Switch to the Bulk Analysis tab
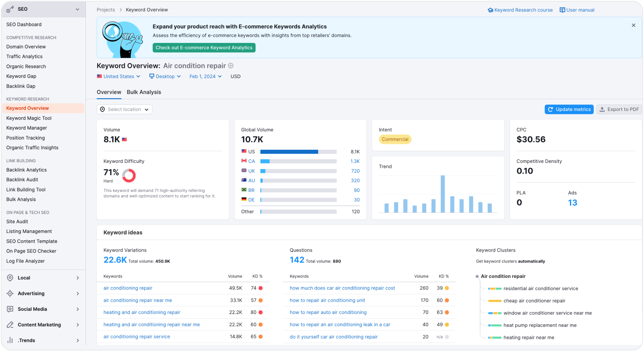 pos(144,92)
